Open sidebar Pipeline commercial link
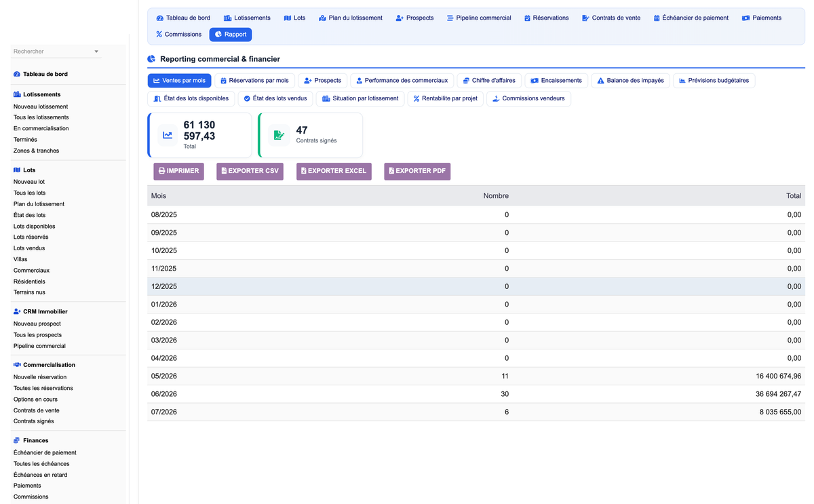814x504 pixels. coord(40,346)
